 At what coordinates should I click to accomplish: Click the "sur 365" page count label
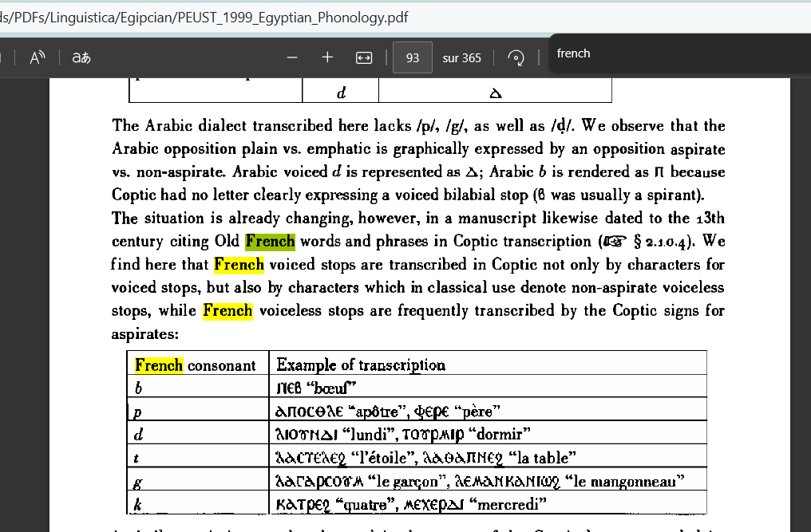coord(461,57)
